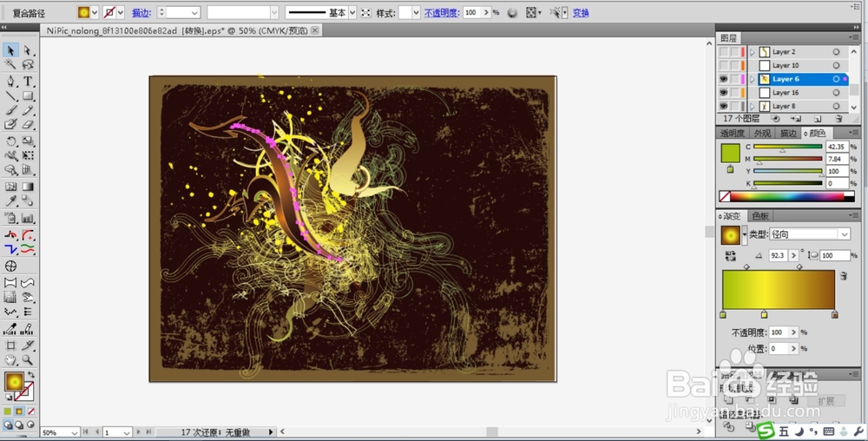
Task: Select the Eraser tool
Action: [x=28, y=125]
